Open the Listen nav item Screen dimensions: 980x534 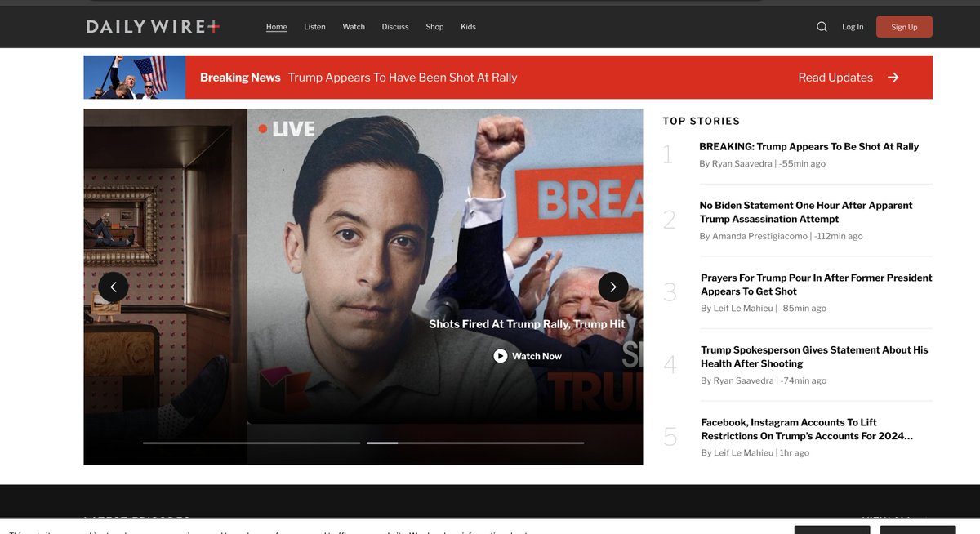[314, 27]
